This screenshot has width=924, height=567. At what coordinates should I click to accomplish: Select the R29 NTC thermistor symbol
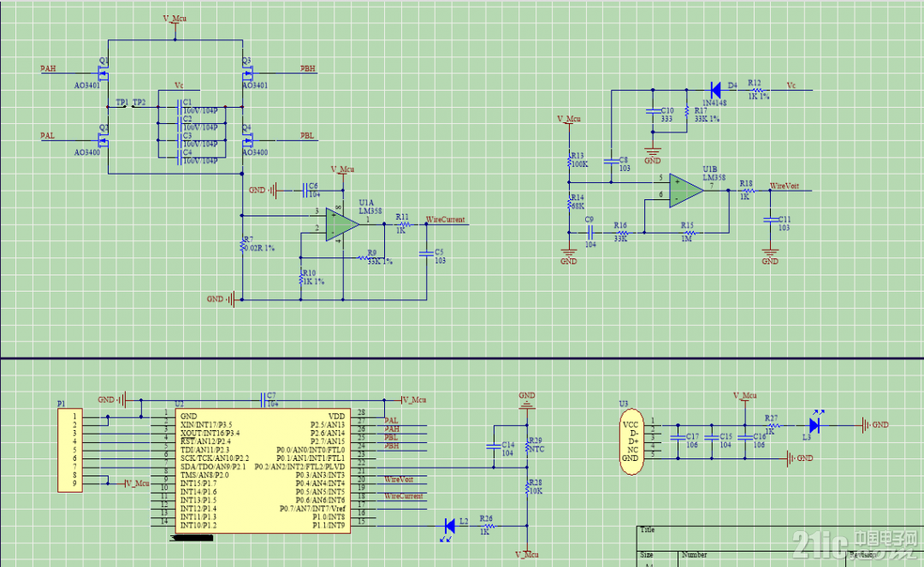pos(527,447)
